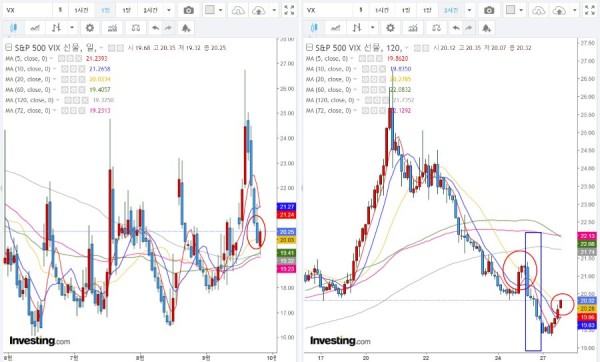Select the 1시간 timeframe in the left chart
The image size is (600, 362).
pyautogui.click(x=81, y=10)
